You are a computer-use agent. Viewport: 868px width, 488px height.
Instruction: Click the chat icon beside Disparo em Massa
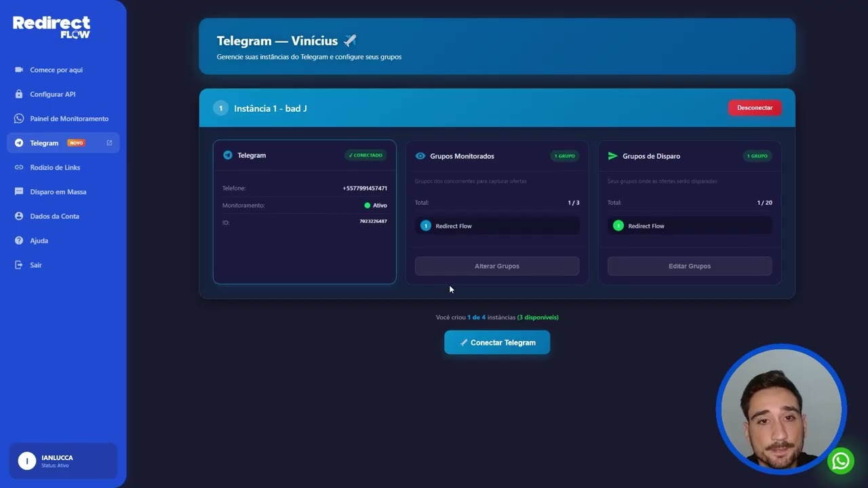click(19, 192)
